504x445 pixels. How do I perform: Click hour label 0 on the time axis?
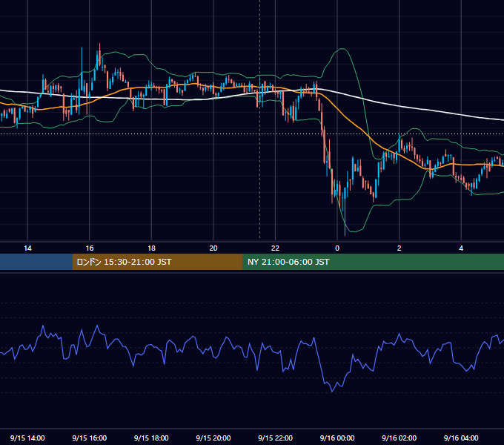coord(337,248)
